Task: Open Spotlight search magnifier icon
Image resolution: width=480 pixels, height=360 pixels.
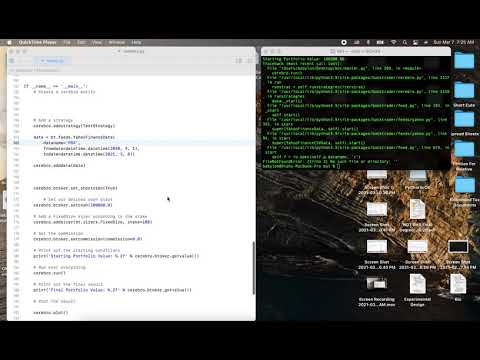Action: pyautogui.click(x=405, y=42)
